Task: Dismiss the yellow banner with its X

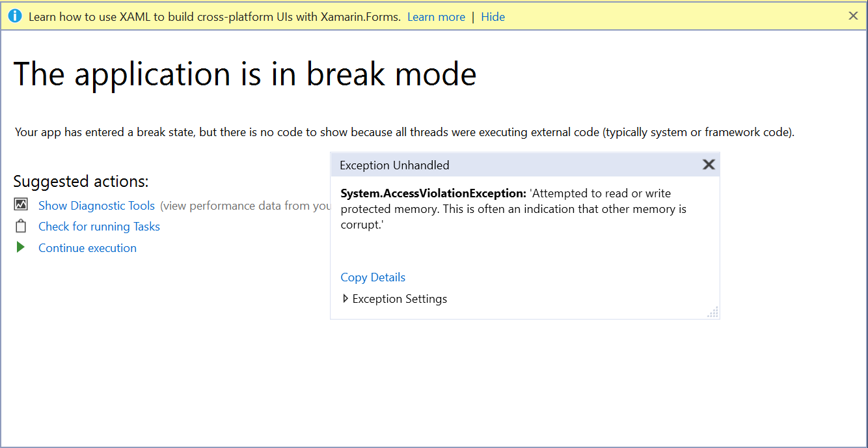Action: [x=853, y=16]
